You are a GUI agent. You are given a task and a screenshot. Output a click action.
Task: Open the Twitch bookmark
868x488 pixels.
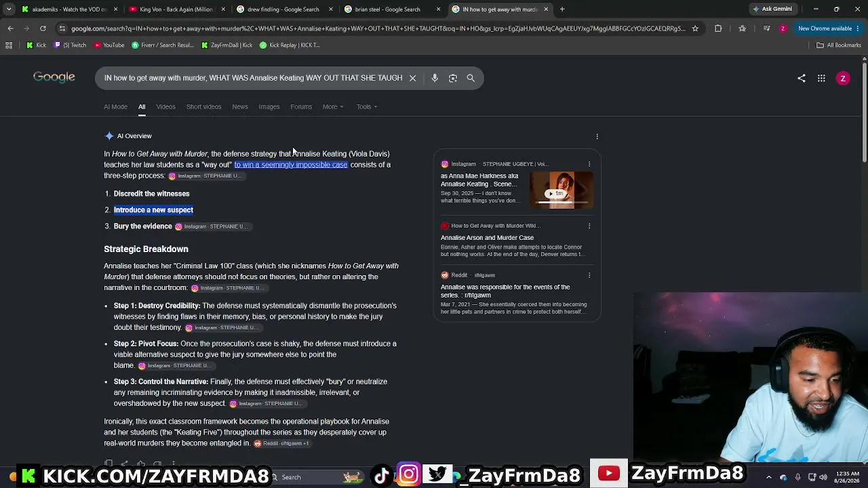(70, 45)
